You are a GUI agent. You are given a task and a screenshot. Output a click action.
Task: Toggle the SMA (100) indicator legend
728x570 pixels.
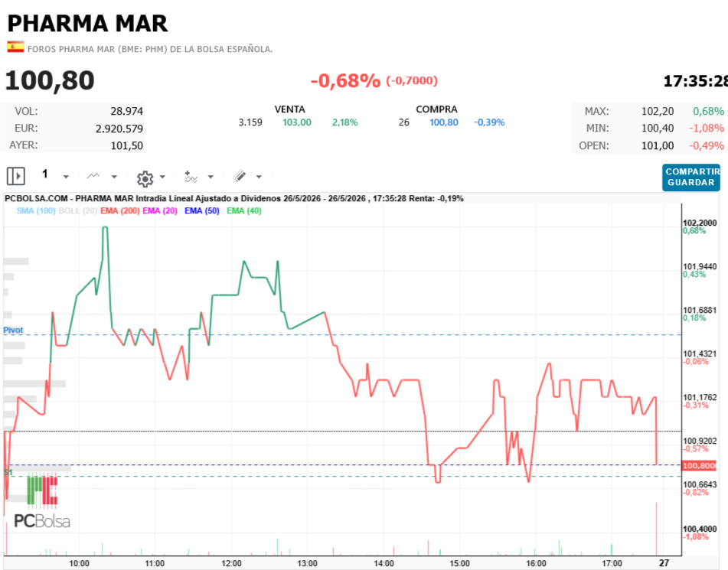click(x=36, y=210)
